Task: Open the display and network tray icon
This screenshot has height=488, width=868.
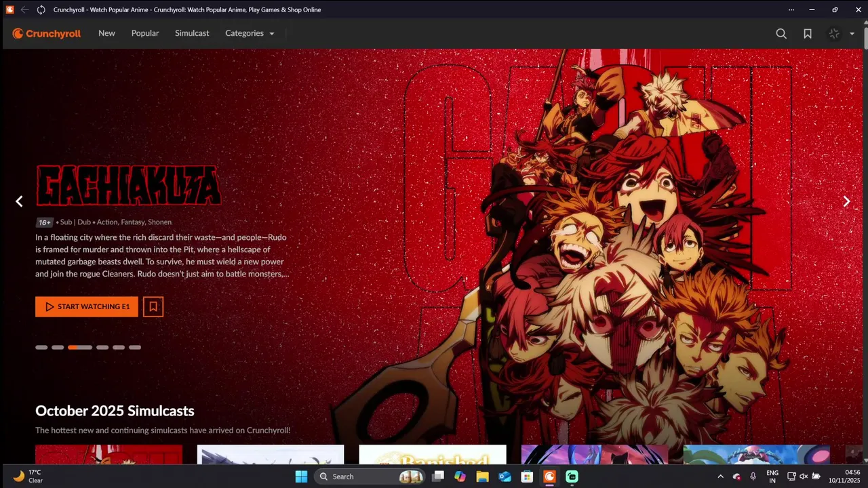Action: tap(791, 476)
